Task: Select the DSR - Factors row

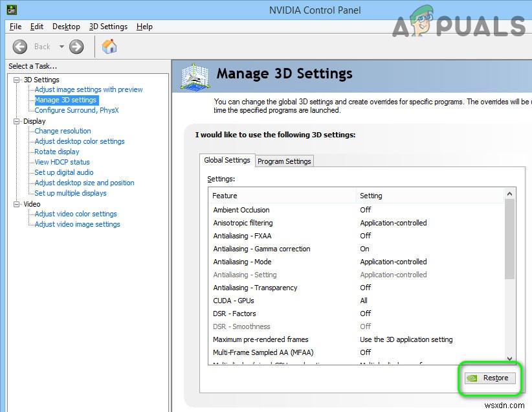Action: (357, 314)
